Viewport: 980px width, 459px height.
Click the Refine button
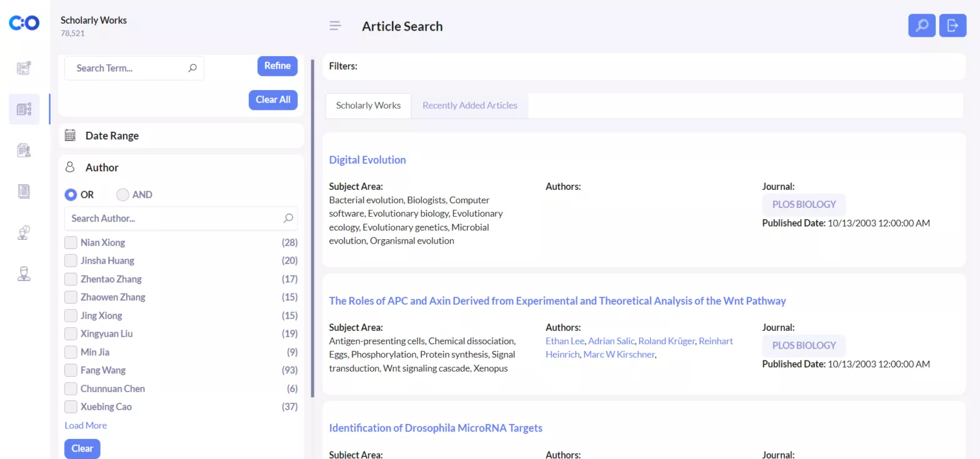(277, 66)
